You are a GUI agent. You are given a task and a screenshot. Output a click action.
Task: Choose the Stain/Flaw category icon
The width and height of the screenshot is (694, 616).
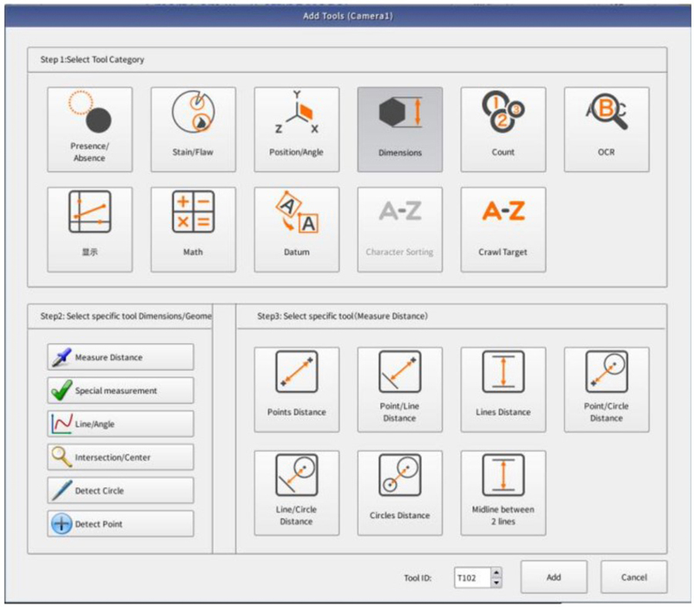point(194,130)
